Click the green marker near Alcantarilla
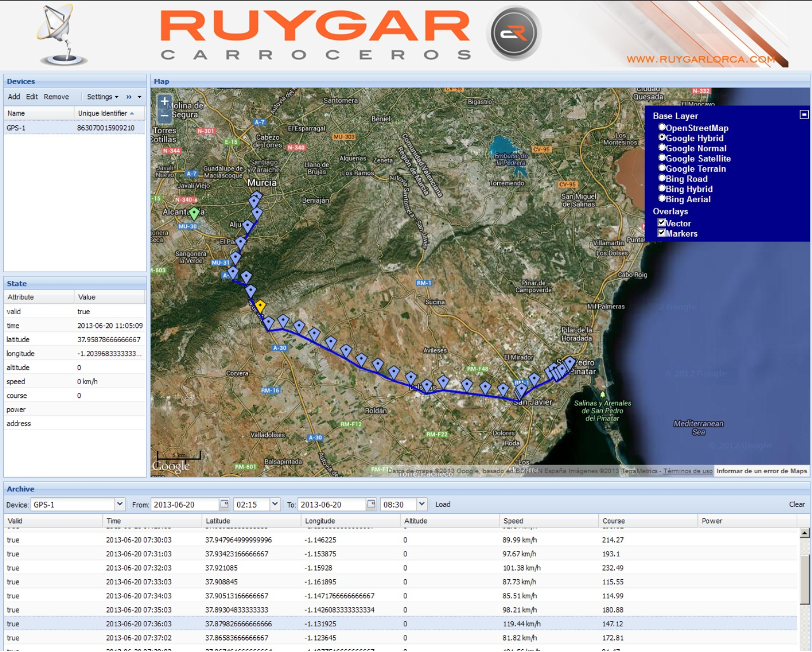Viewport: 812px width, 652px height. point(194,213)
